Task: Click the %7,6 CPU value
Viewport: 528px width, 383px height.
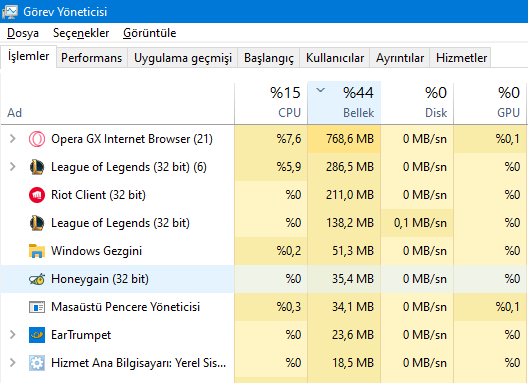Action: tap(289, 139)
